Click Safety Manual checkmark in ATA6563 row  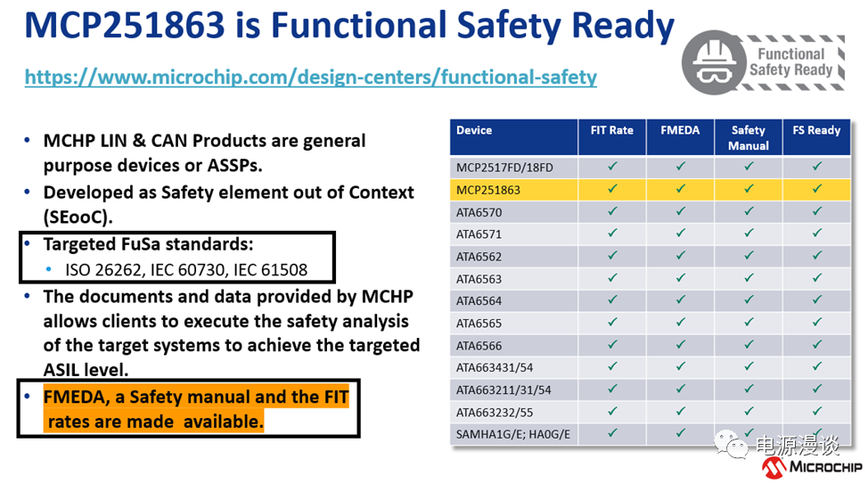[749, 278]
